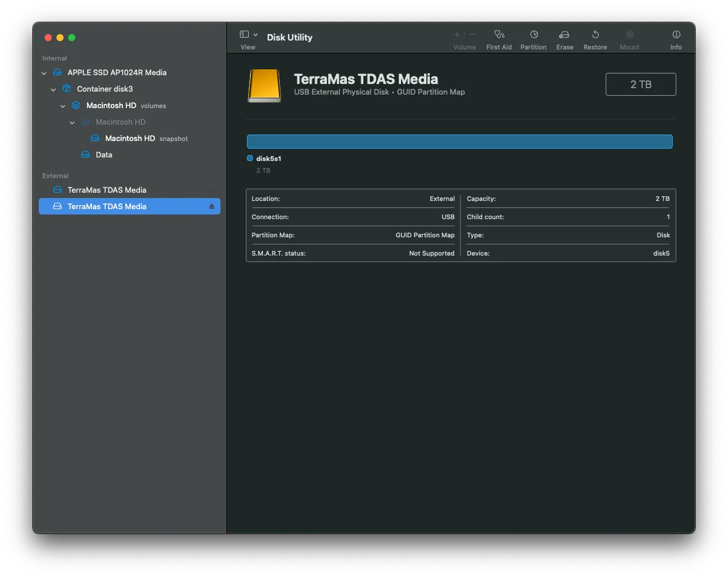Click the 2 TB capacity box
728x577 pixels.
(x=640, y=85)
